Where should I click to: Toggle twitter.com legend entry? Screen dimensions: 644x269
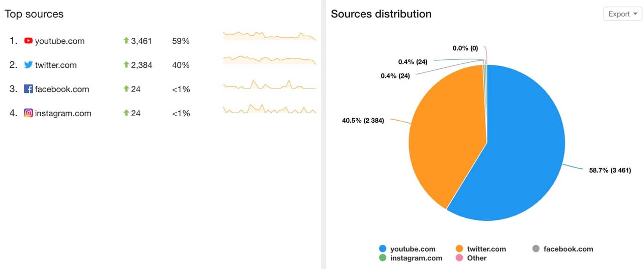pyautogui.click(x=480, y=249)
